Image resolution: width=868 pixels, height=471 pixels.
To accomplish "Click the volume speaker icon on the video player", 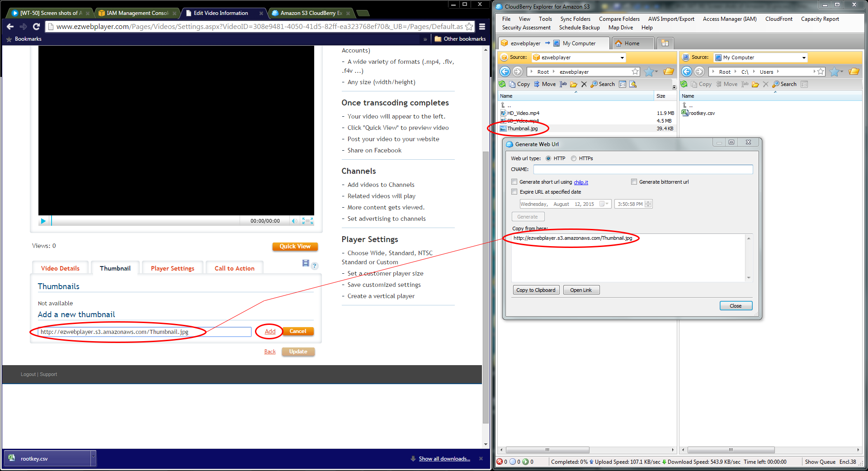I will pos(294,221).
